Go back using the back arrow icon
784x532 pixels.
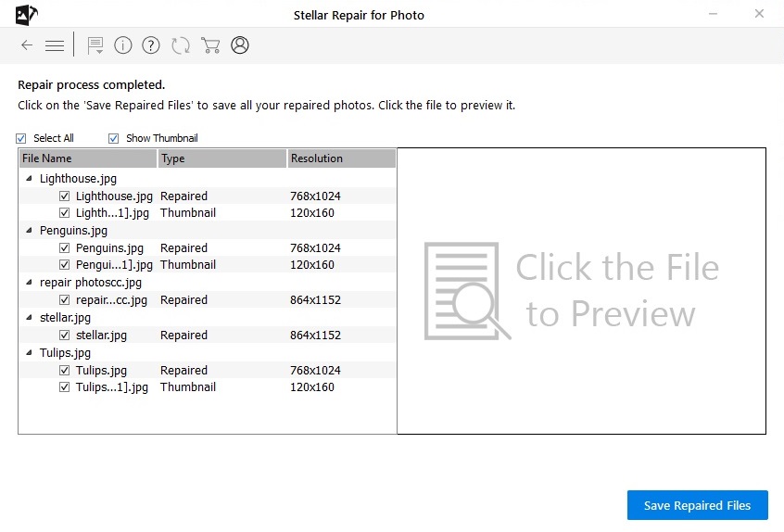click(27, 45)
